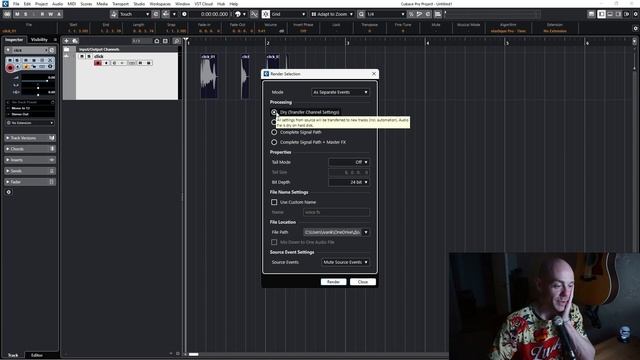Click the Close button in Render Selection
640x360 pixels.
coord(362,282)
